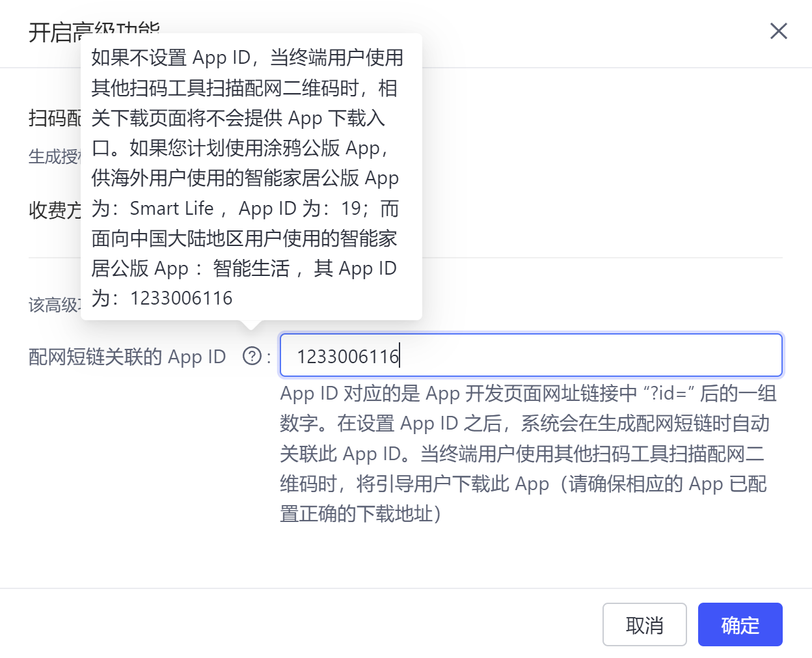812x658 pixels.
Task: Click the tooltip's downward pointer arrow
Action: coord(251,324)
